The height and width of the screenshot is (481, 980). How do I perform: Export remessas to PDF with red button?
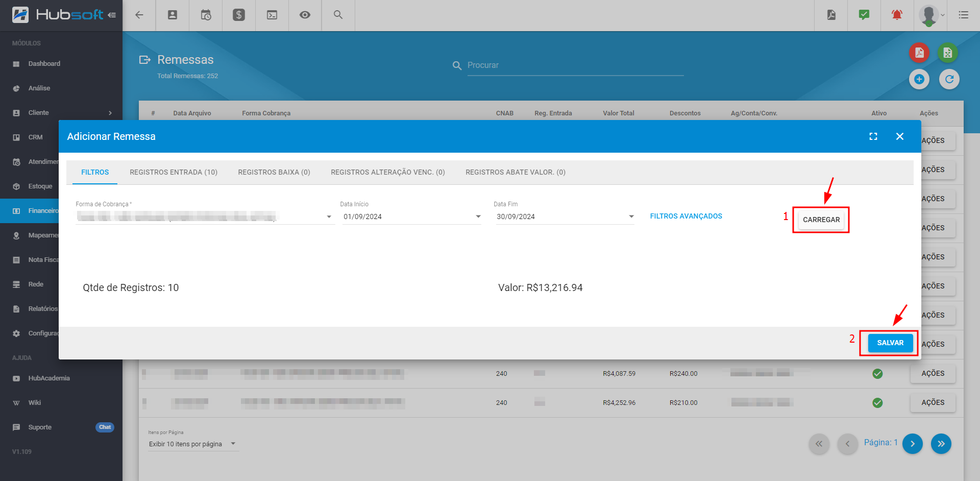point(919,53)
